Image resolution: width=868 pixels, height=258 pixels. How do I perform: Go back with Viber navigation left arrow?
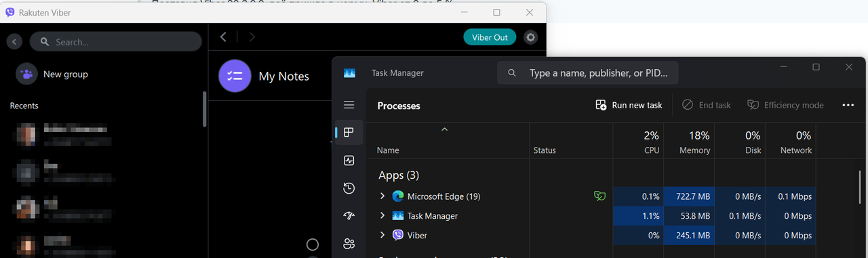223,37
